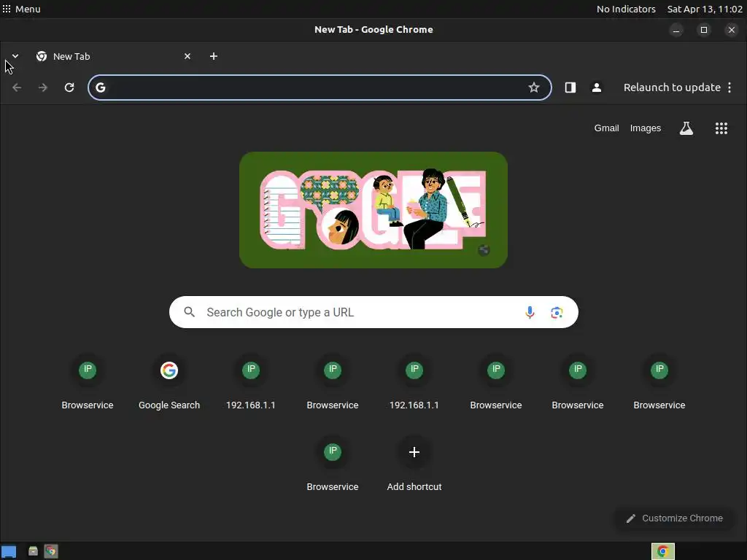
Task: Open Browservice shortcut beside Add shortcut
Action: tap(333, 464)
